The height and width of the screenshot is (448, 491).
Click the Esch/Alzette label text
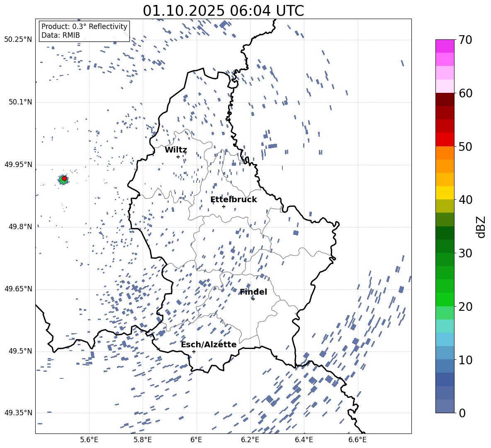[x=209, y=345]
